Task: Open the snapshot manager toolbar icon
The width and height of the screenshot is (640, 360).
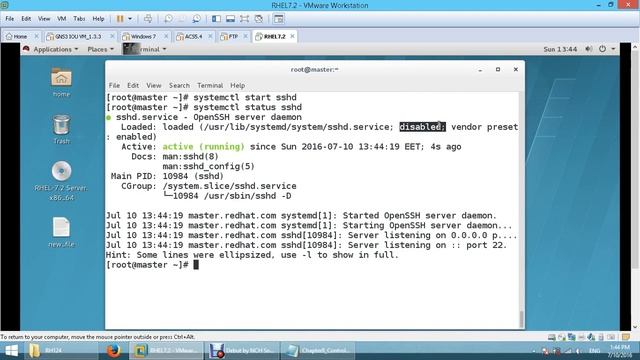Action: click(196, 19)
